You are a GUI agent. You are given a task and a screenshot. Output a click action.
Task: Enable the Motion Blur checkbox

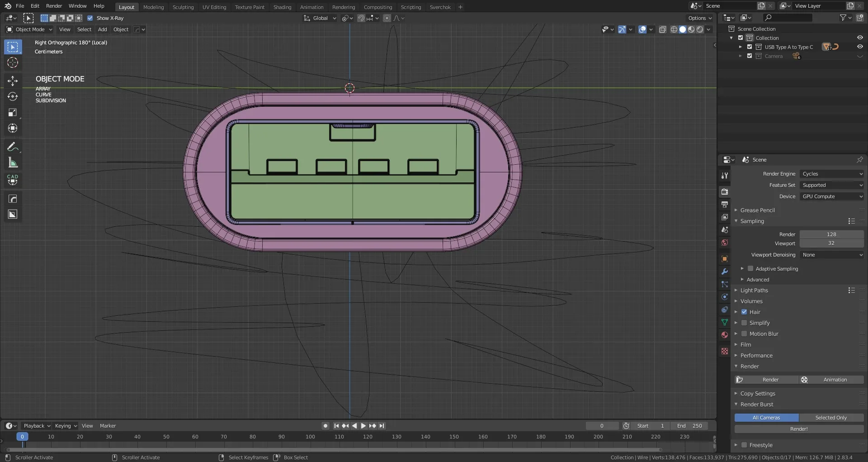[744, 333]
